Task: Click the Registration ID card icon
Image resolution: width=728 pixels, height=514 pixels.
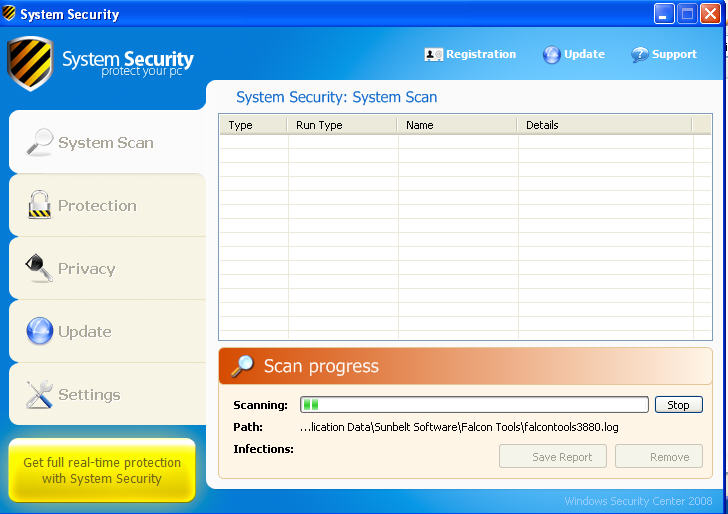Action: click(x=434, y=55)
